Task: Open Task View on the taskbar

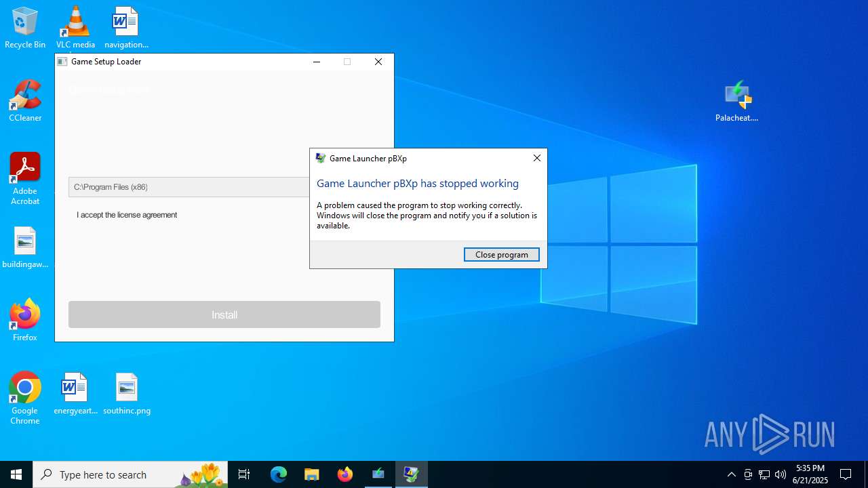Action: (x=244, y=474)
